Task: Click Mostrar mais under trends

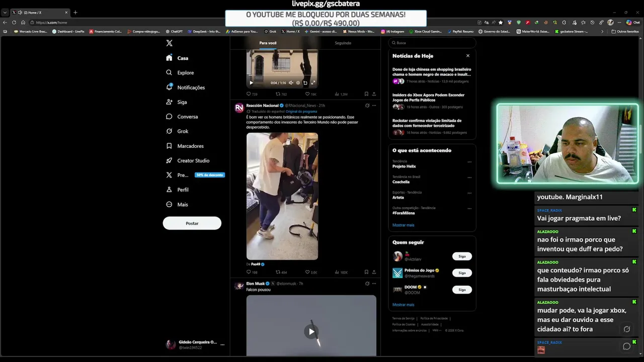Action: click(404, 225)
